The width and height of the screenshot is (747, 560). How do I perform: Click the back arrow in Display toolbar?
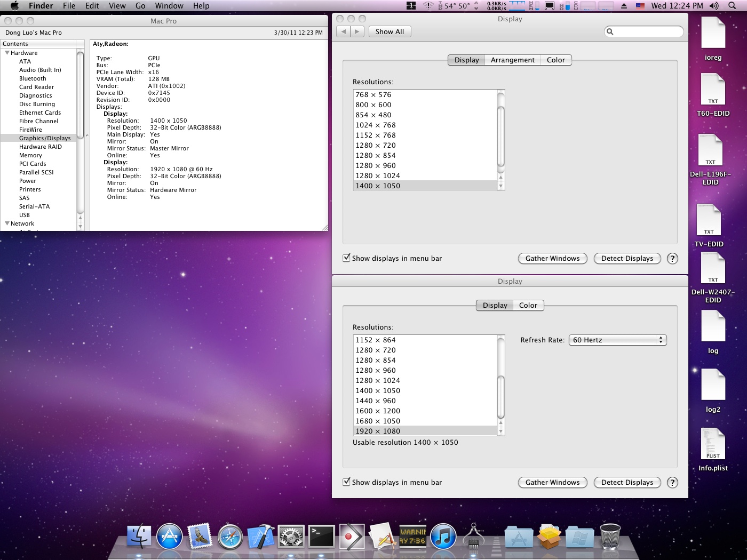tap(344, 32)
